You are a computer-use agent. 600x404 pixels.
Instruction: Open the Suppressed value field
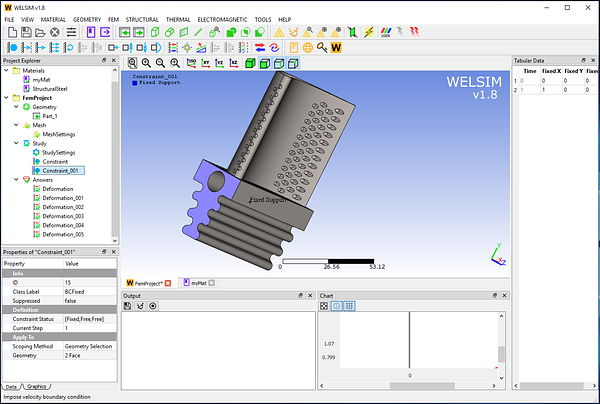point(90,301)
